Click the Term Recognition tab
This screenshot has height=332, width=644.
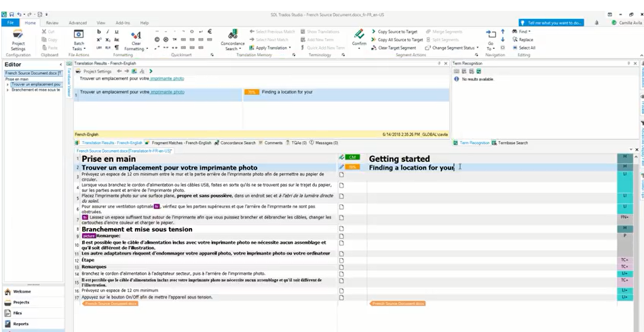coord(471,143)
